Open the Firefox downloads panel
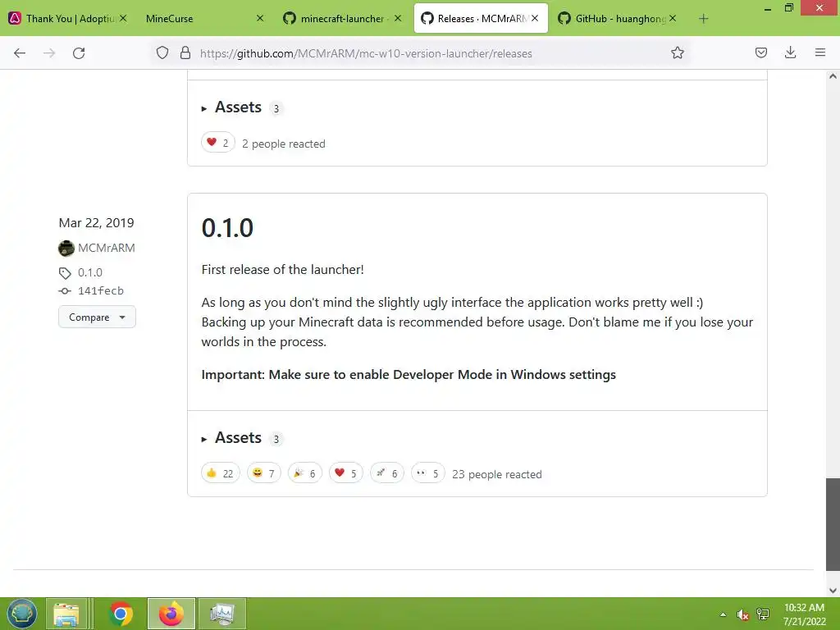This screenshot has height=630, width=840. (790, 53)
